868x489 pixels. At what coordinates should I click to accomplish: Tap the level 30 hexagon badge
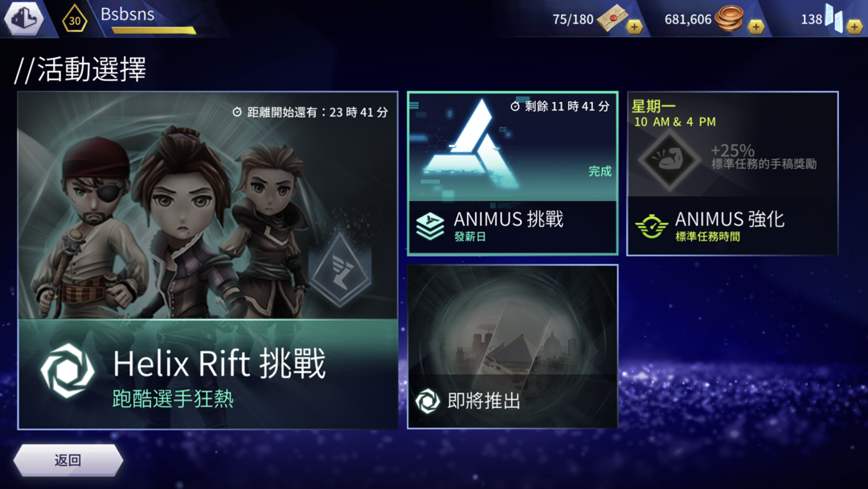point(74,20)
